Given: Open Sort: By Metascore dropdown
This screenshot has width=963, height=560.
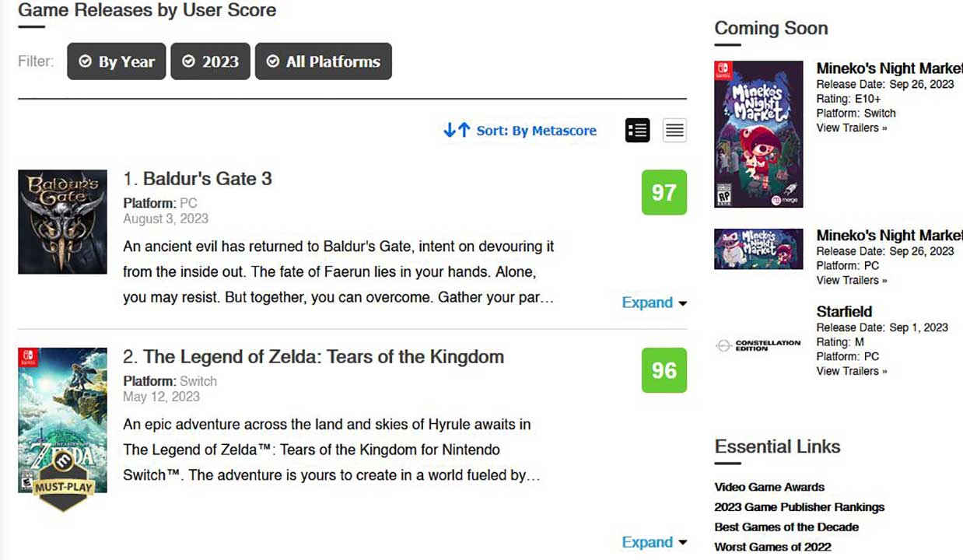Looking at the screenshot, I should (536, 131).
